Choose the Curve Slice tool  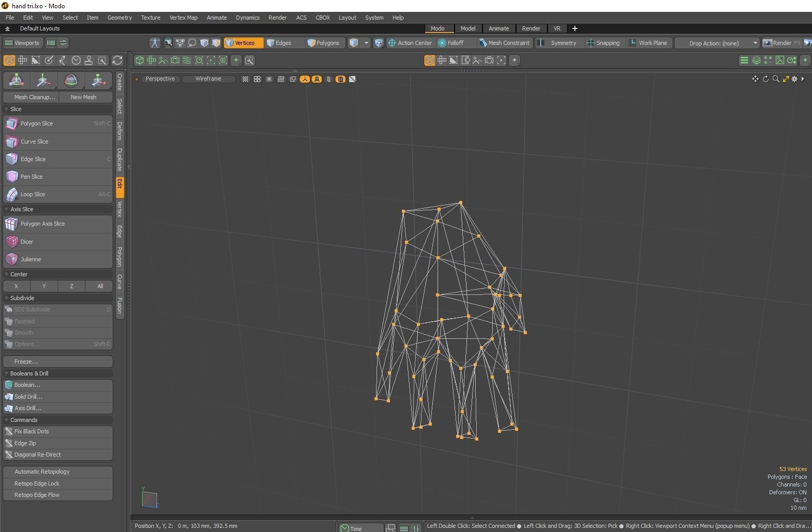[x=58, y=142]
